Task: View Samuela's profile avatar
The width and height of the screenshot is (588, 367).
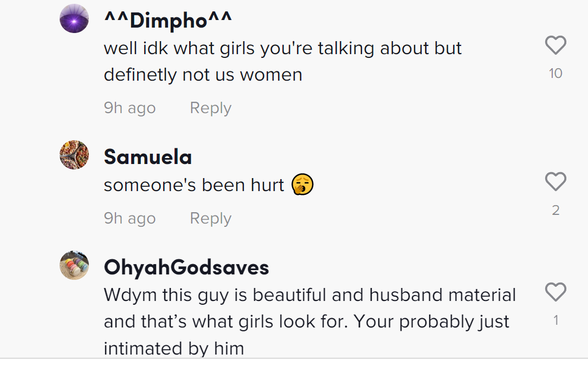Action: tap(74, 155)
